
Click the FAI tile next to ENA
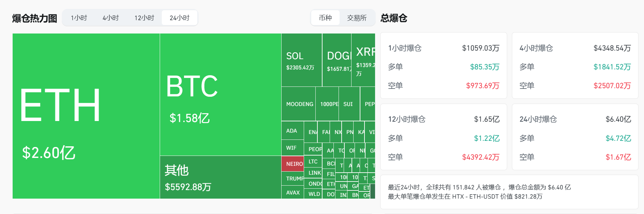click(x=324, y=132)
